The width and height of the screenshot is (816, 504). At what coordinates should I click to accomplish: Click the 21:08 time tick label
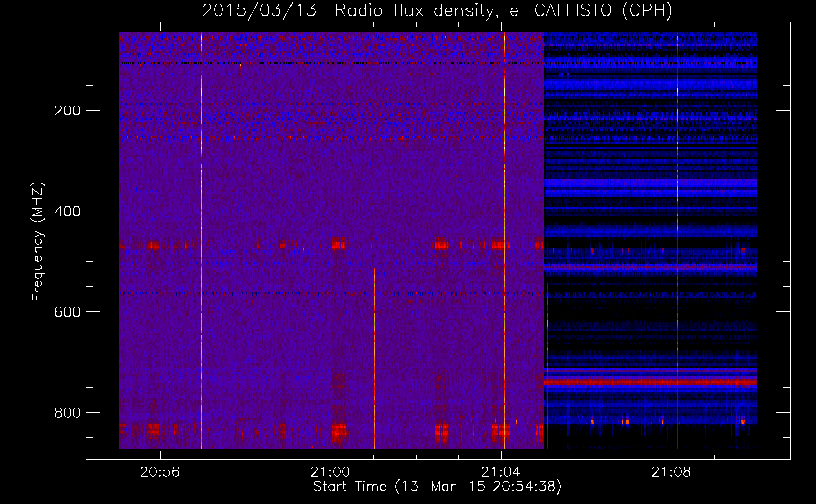[x=671, y=472]
